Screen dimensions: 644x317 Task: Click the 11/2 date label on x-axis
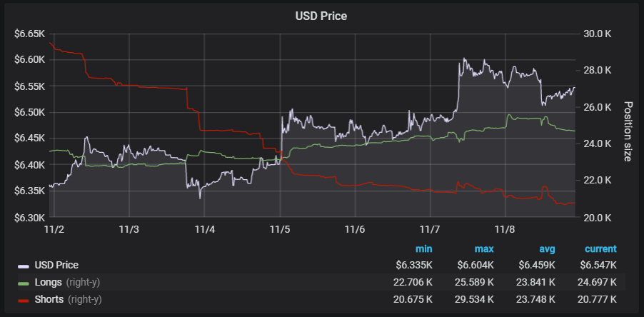[x=54, y=230]
